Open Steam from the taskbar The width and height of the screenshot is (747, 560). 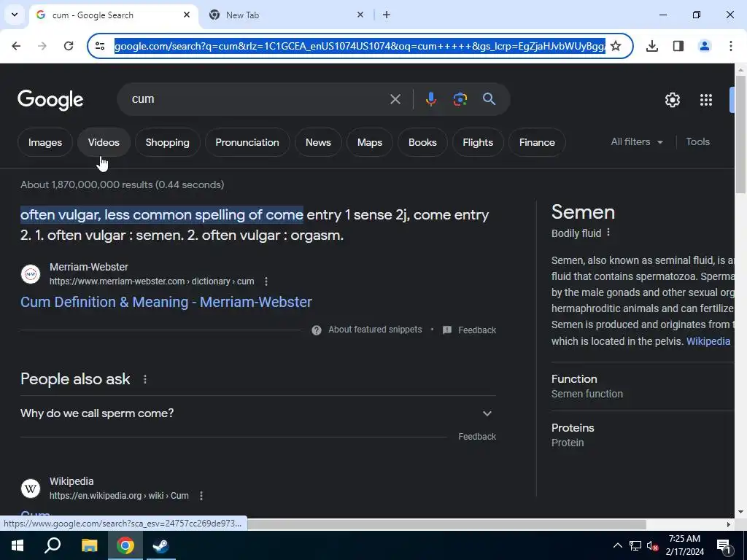pyautogui.click(x=161, y=545)
